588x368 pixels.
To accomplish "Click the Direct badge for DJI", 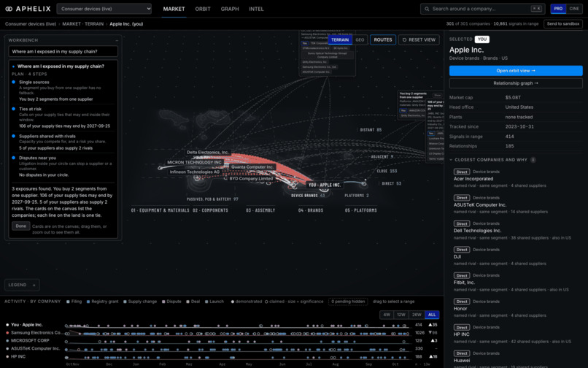I will tap(462, 250).
